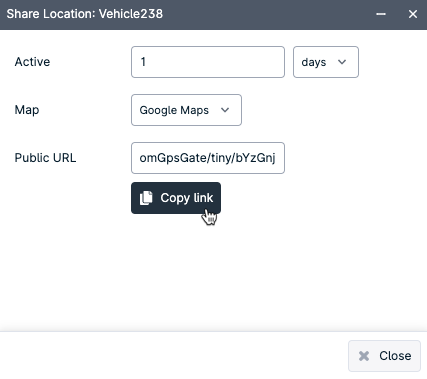The width and height of the screenshot is (427, 379).
Task: Click the Share Location: Vehicle238 title
Action: point(85,14)
